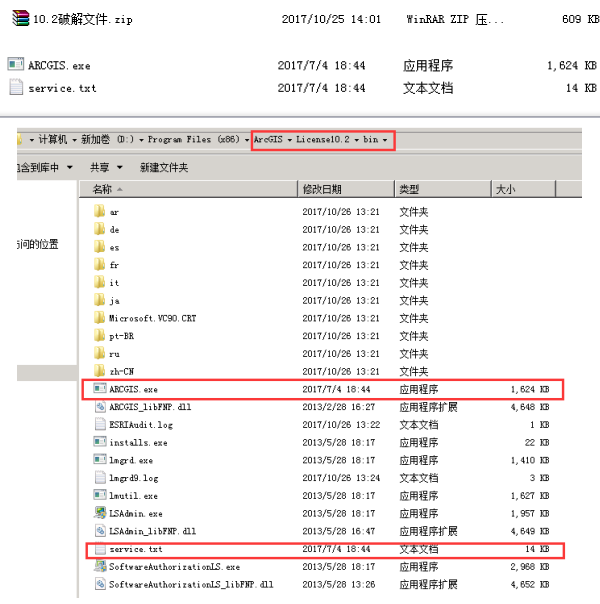
Task: Sort by the 名称 column header
Action: point(188,189)
